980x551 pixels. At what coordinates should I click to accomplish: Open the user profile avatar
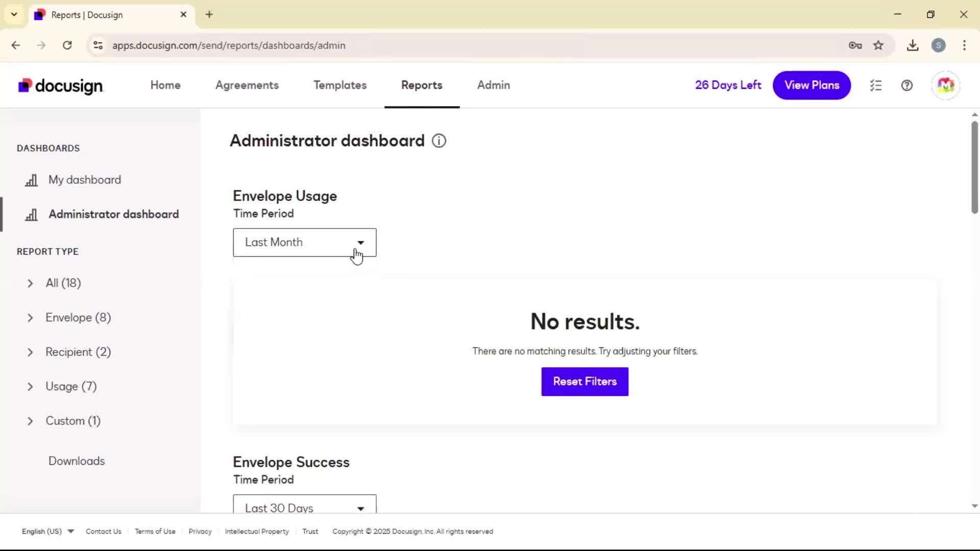[x=946, y=85]
